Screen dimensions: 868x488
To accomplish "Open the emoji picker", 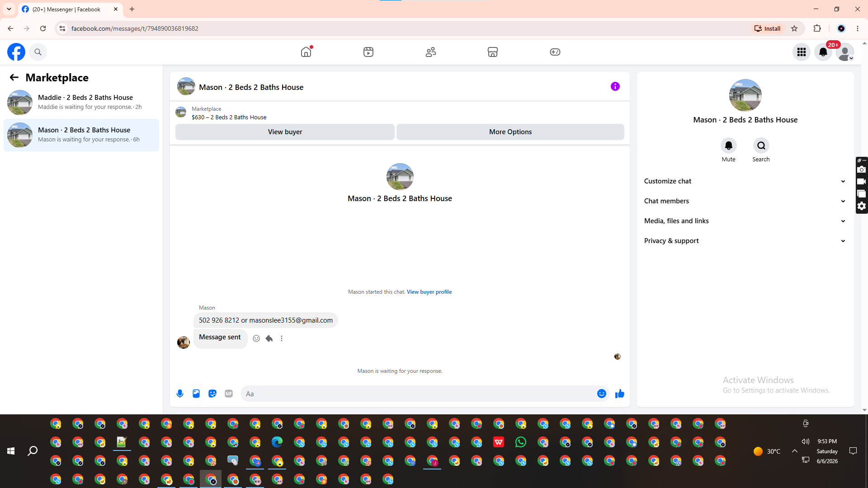I will coord(601,394).
